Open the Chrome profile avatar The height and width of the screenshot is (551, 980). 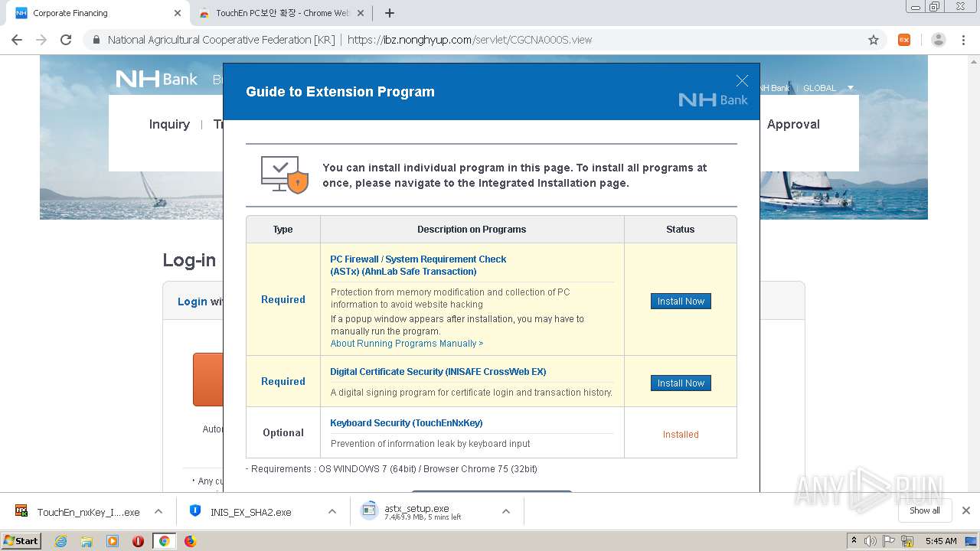pos(938,40)
